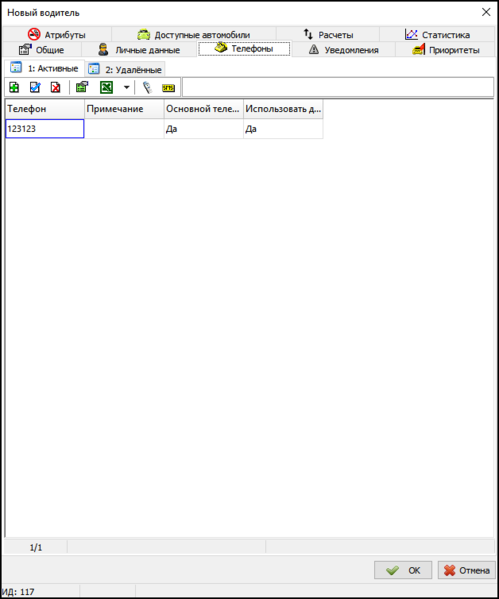The height and width of the screenshot is (599, 499).
Task: Open the Уведомления tab
Action: [343, 50]
